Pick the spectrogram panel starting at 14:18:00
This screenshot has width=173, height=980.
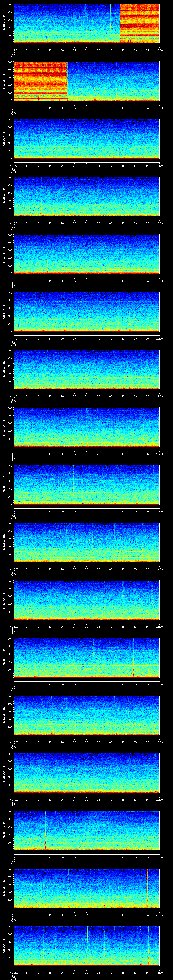coord(87,254)
